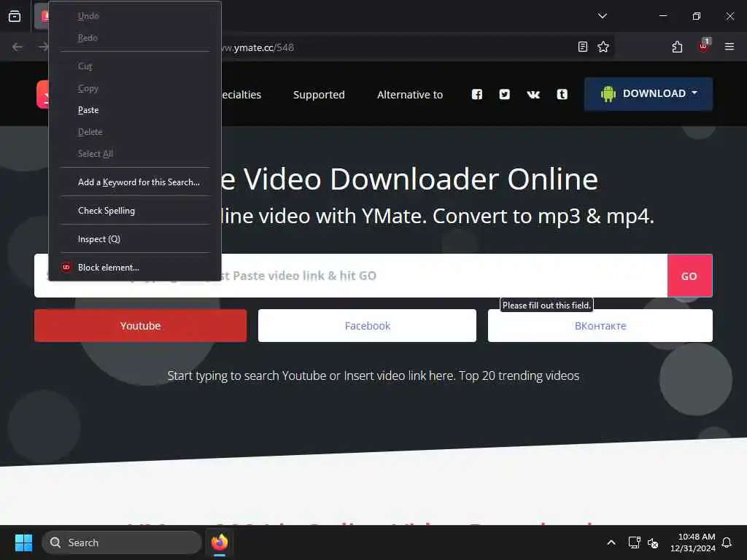Viewport: 747px width, 560px height.
Task: Open the Firefox extensions puzzle icon
Action: point(677,47)
